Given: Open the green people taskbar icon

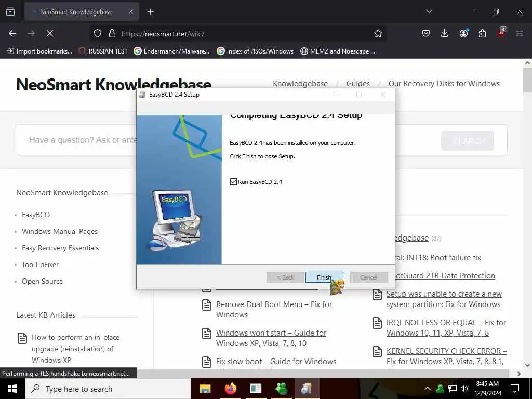Looking at the screenshot, I should click(x=281, y=389).
